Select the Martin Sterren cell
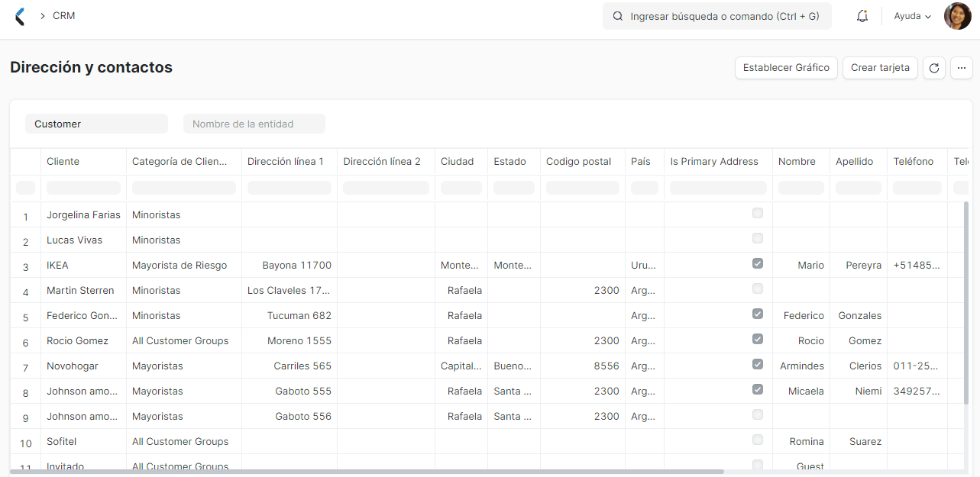The image size is (980, 477). click(x=83, y=290)
